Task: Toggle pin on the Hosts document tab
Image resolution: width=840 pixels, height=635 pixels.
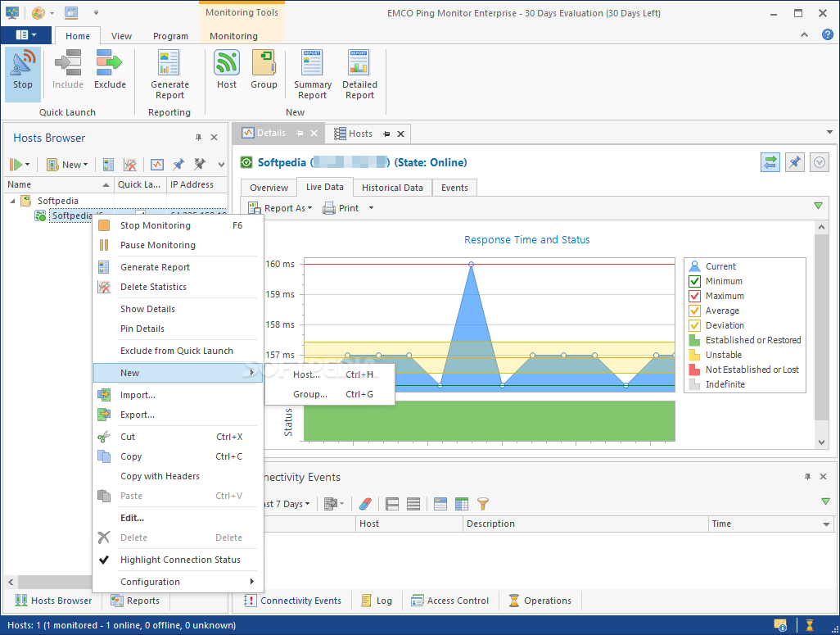Action: point(386,134)
